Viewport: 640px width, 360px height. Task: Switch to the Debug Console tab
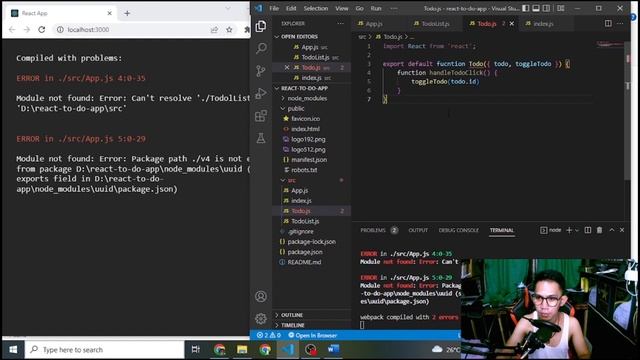pyautogui.click(x=458, y=230)
